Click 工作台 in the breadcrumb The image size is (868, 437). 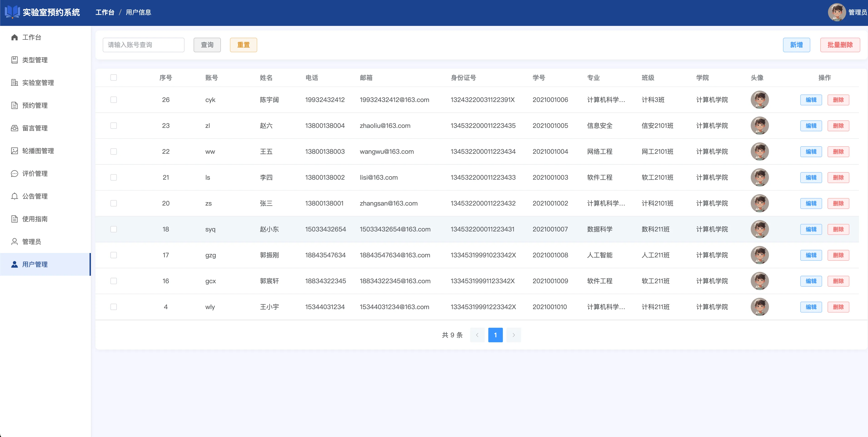tap(105, 12)
